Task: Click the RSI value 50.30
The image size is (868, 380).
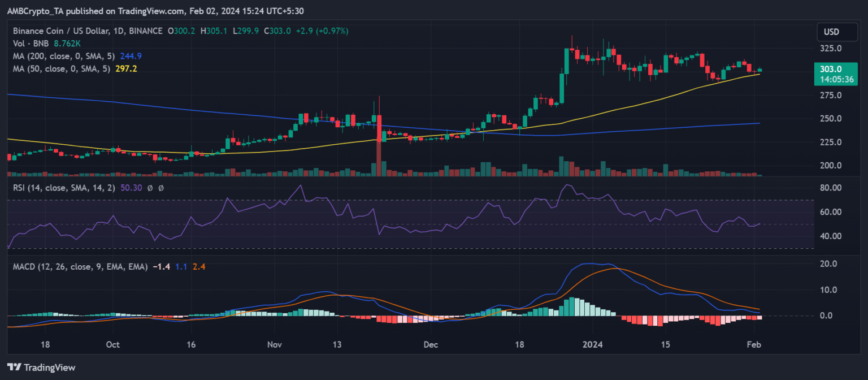Action: pyautogui.click(x=132, y=188)
